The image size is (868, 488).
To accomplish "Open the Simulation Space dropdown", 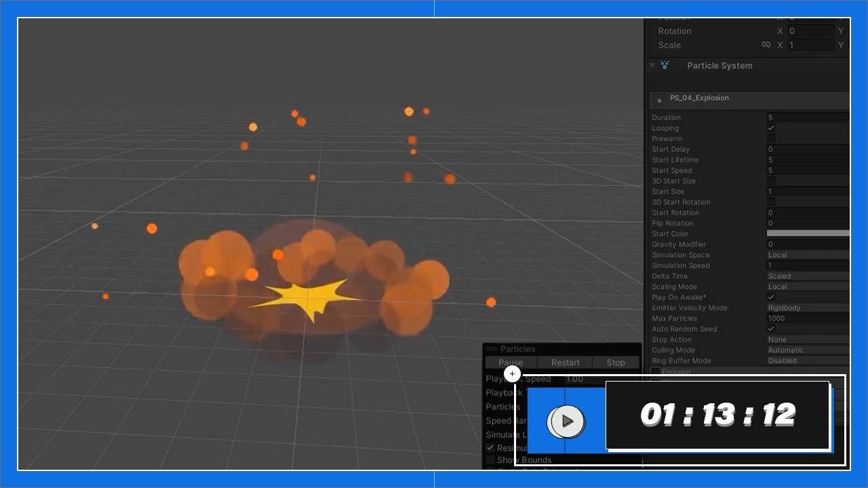I will tap(808, 255).
